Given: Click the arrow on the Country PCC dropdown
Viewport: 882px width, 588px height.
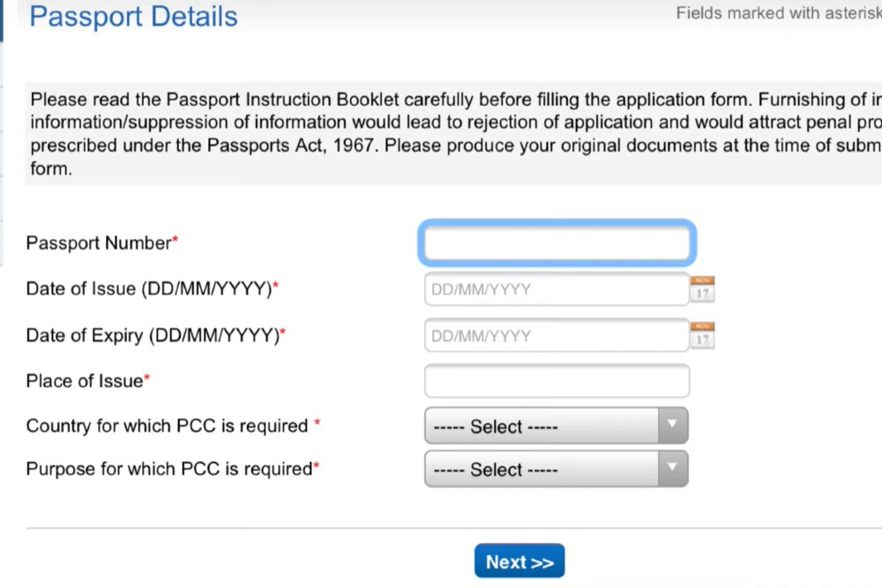Looking at the screenshot, I should pos(672,426).
